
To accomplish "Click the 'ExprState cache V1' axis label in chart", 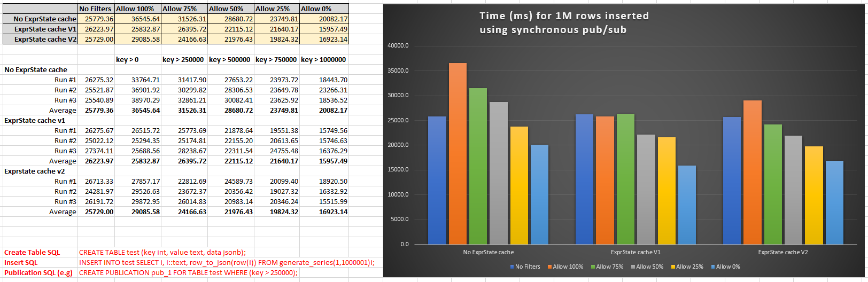I will point(635,252).
